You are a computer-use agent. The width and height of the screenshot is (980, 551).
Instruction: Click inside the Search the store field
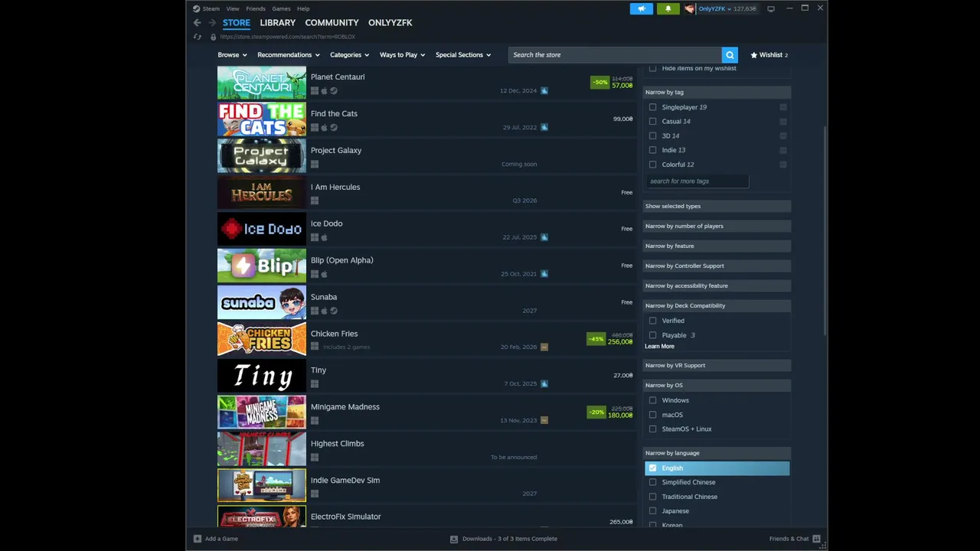(615, 55)
